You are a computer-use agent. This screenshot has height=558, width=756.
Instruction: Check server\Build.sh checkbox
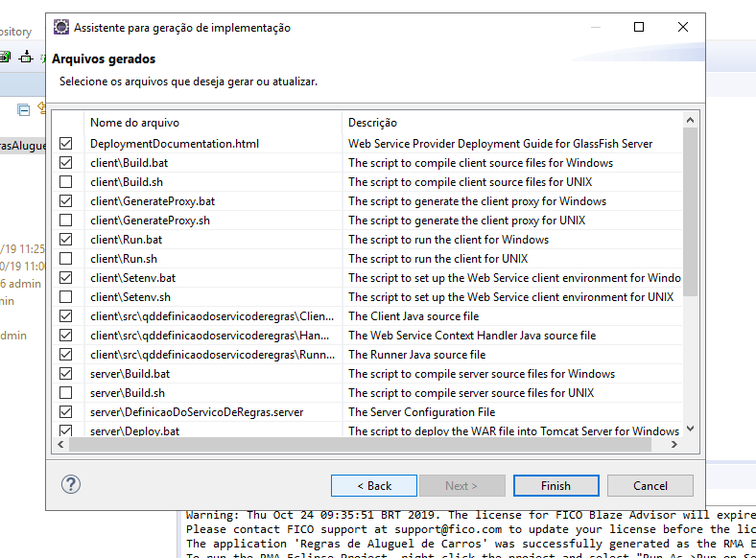[x=66, y=393]
